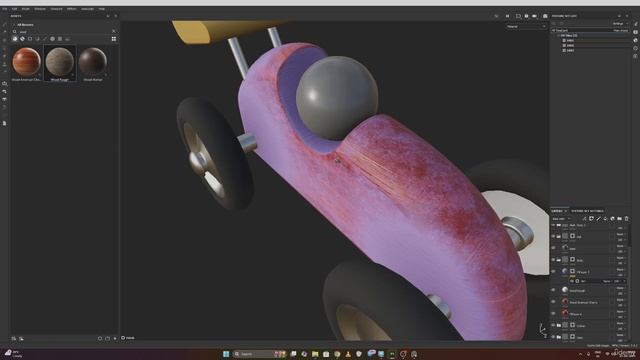Open blend mode dropdown for Fill layer 4
This screenshot has height=360, width=640.
620,312
